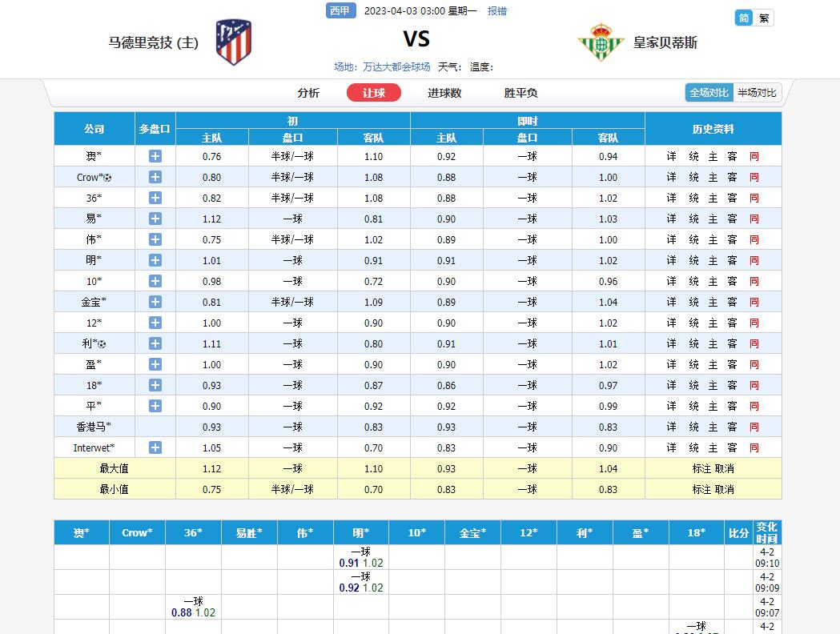The height and width of the screenshot is (634, 840).
Task: Expand multi-handicap plus icon for 澳* row
Action: pyautogui.click(x=155, y=156)
